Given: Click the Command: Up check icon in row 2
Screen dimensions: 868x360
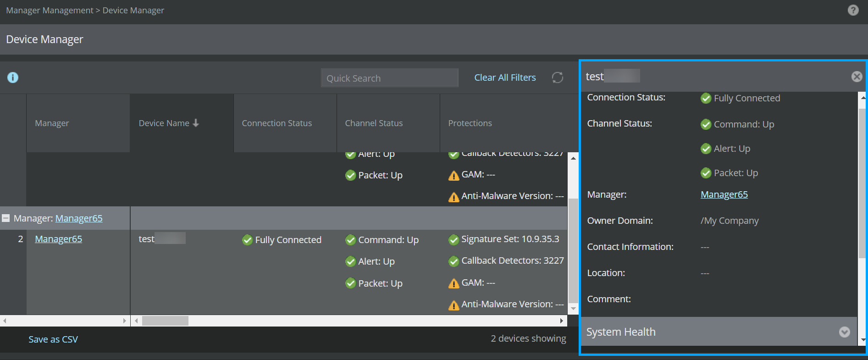Looking at the screenshot, I should tap(351, 240).
